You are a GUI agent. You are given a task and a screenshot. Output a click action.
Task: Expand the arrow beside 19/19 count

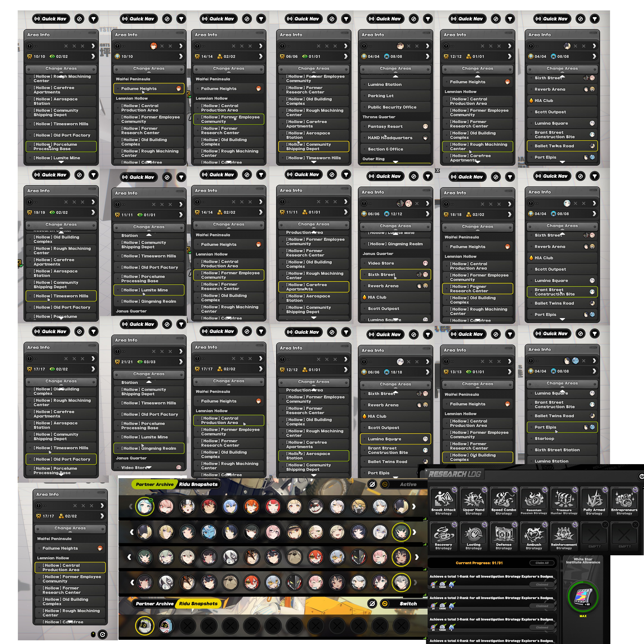pos(93,212)
